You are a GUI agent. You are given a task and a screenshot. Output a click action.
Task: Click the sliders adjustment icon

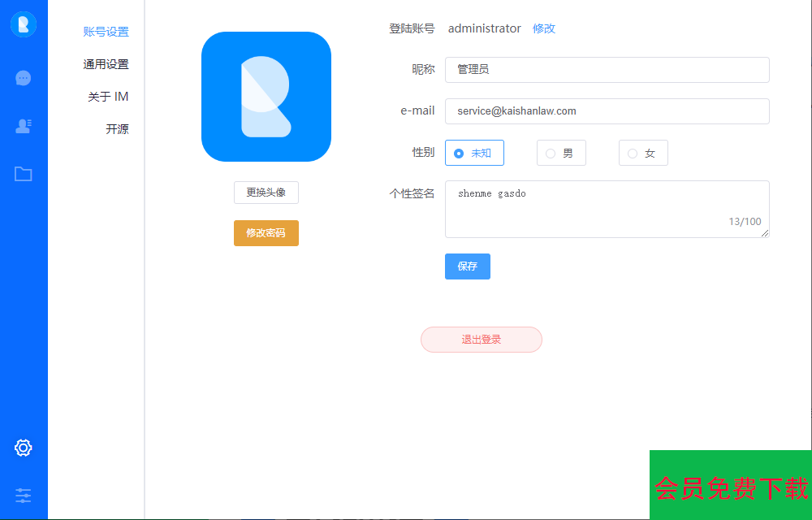24,495
